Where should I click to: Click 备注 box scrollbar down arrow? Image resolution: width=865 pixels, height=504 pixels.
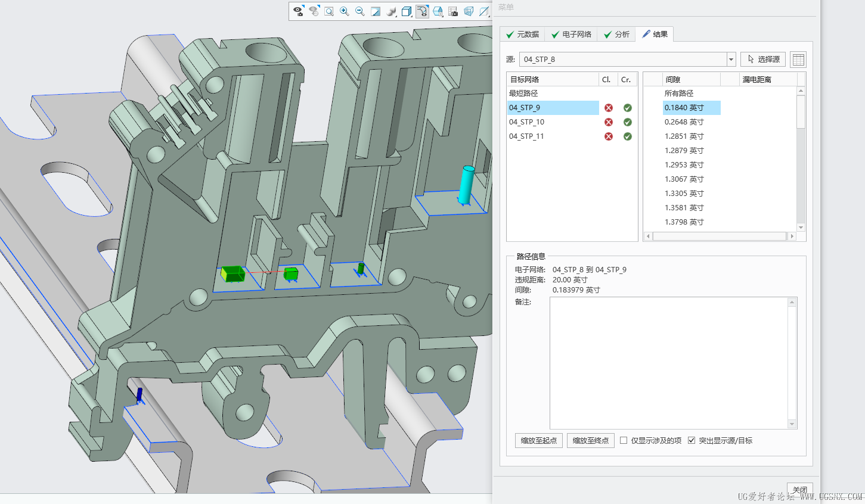coord(792,424)
